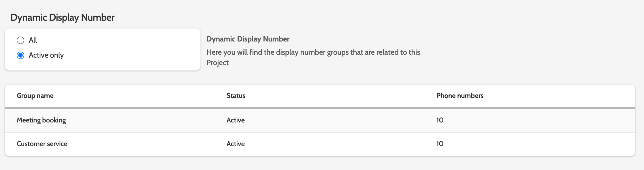Select the Active only radio button
This screenshot has height=170, width=644.
[x=20, y=55]
